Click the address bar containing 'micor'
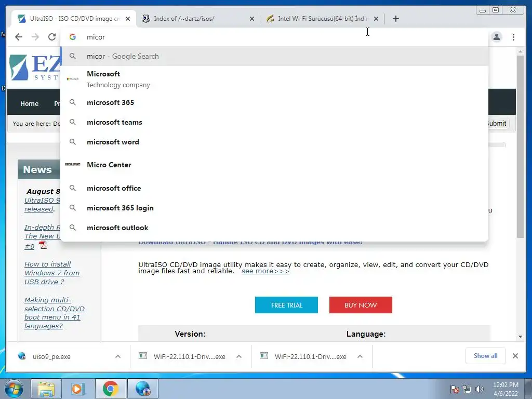Image resolution: width=532 pixels, height=399 pixels. coord(274,37)
